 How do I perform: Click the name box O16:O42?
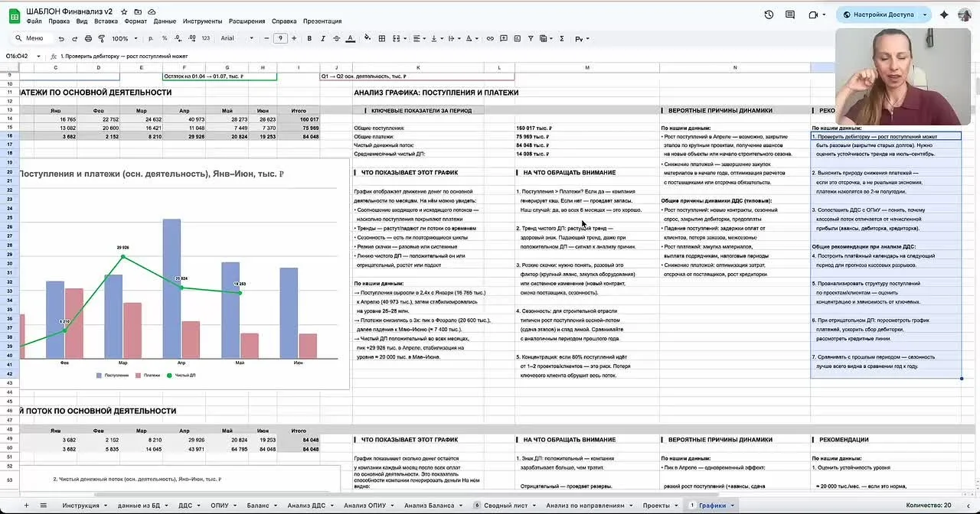[18, 56]
